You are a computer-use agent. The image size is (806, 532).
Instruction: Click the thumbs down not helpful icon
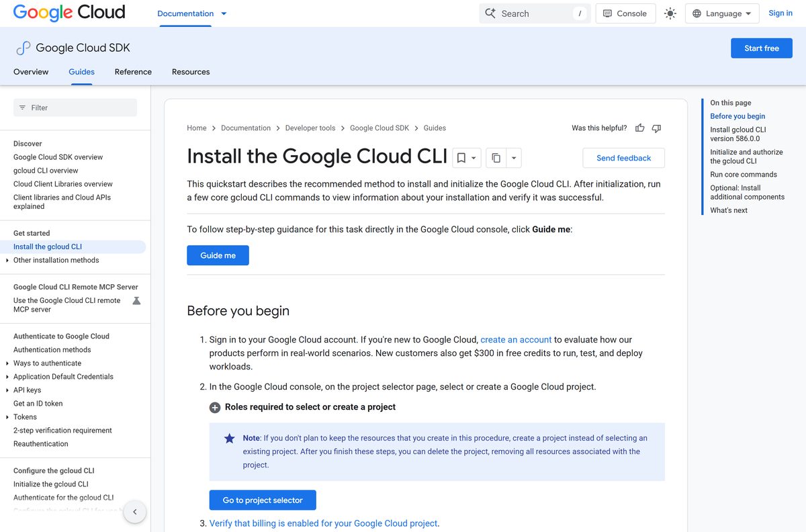[656, 128]
